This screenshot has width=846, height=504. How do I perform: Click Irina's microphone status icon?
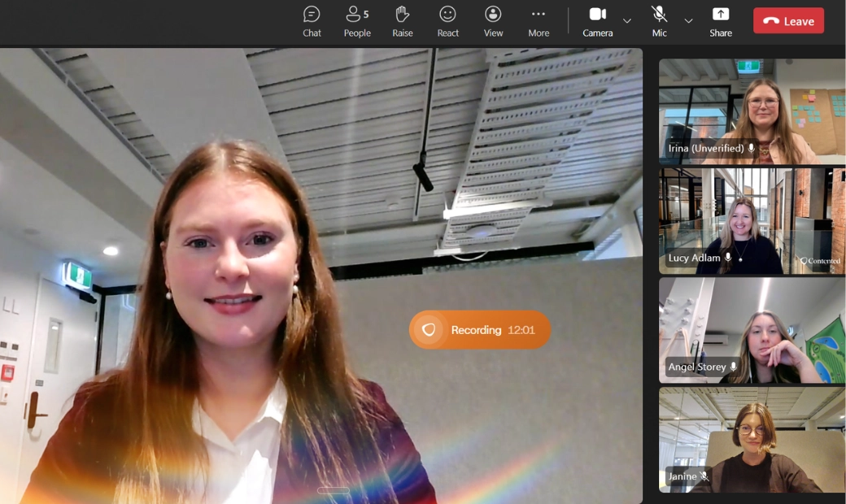[751, 148]
